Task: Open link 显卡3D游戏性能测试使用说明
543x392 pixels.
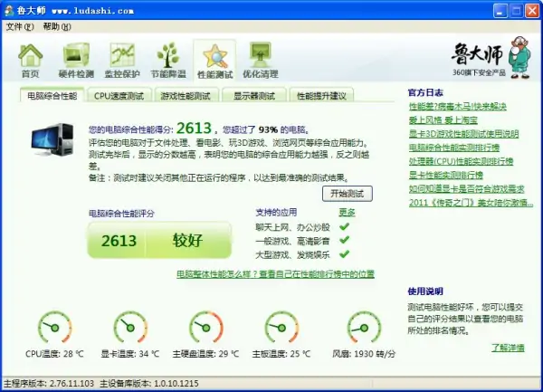Action: (x=463, y=134)
